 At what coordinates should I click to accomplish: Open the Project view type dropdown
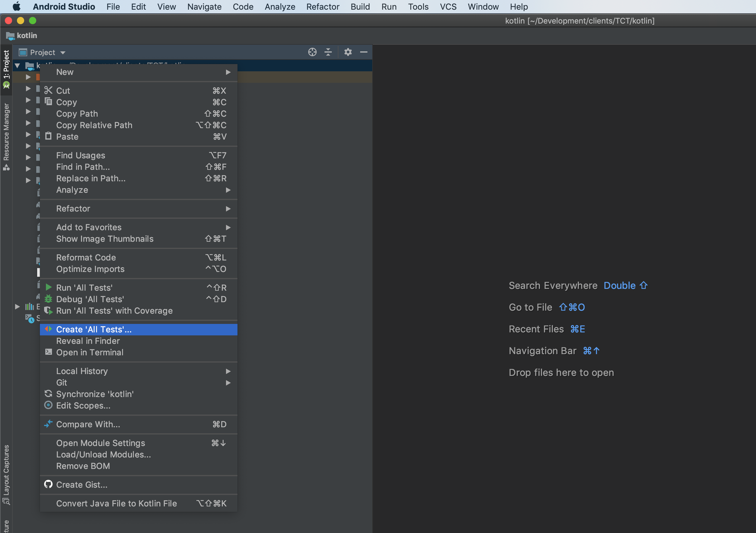pos(63,53)
